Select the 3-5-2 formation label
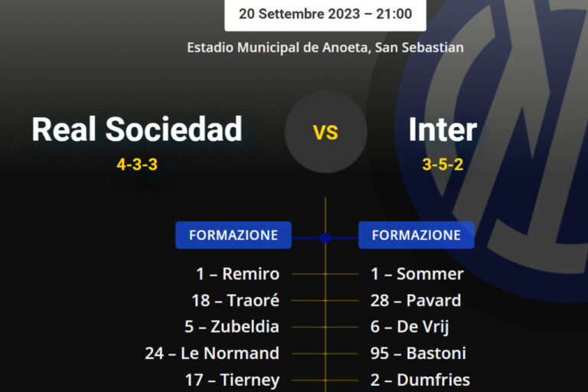This screenshot has height=392, width=588. coord(443,164)
